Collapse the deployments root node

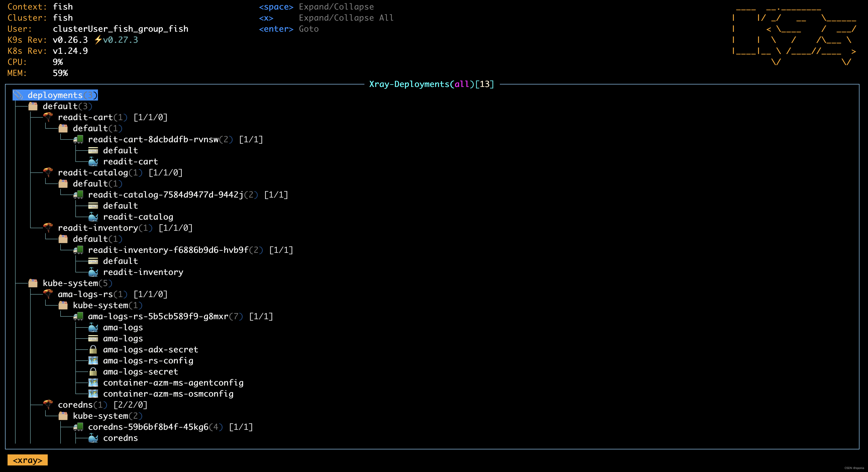tap(55, 95)
